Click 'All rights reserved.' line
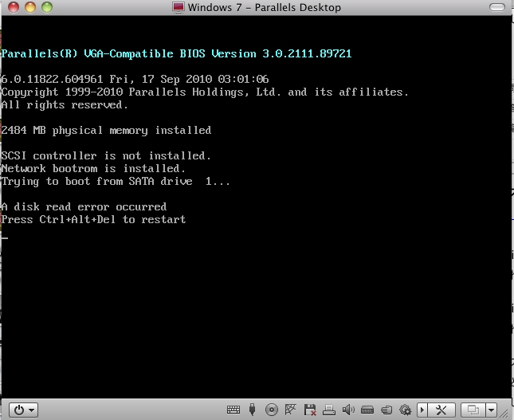 tap(65, 105)
